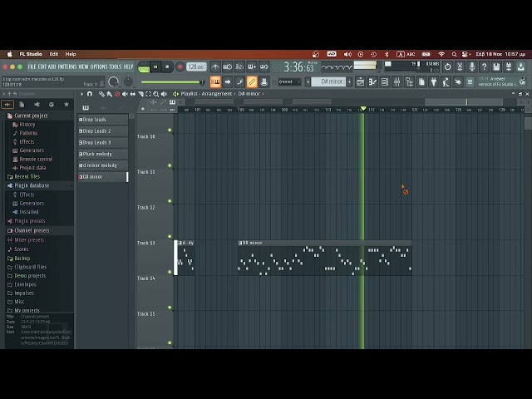Open the VIEW menu
This screenshot has width=532, height=399.
[83, 66]
